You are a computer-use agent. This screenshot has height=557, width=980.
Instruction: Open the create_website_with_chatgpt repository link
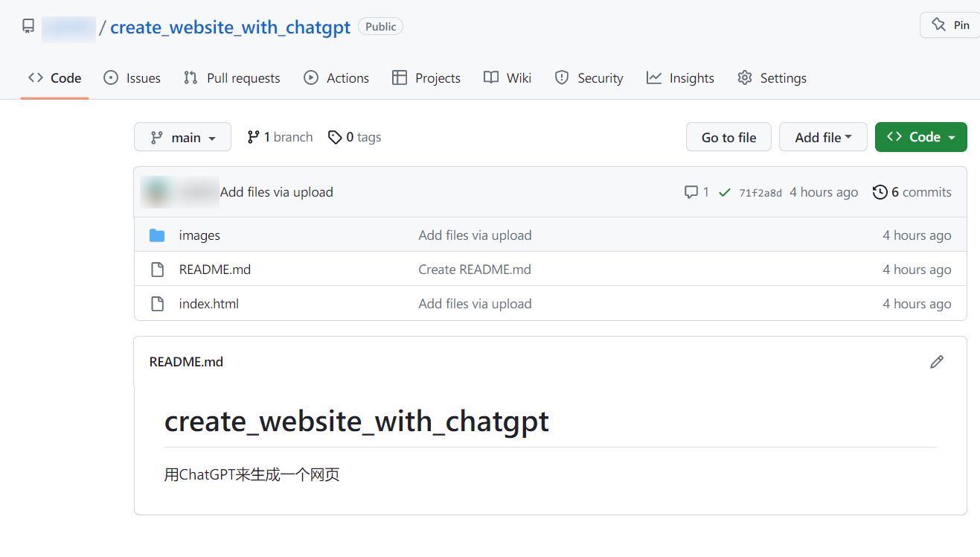tap(230, 28)
